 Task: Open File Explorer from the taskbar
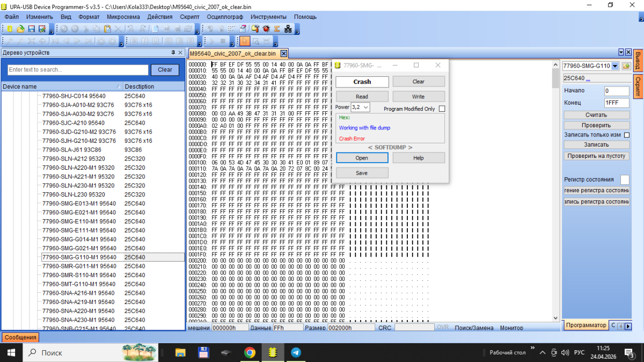pyautogui.click(x=180, y=352)
